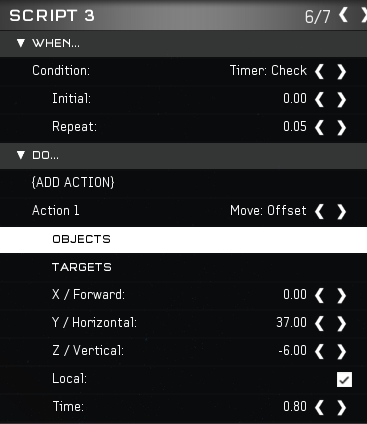The height and width of the screenshot is (424, 367).
Task: Open the TARGETS entry
Action: coord(183,267)
